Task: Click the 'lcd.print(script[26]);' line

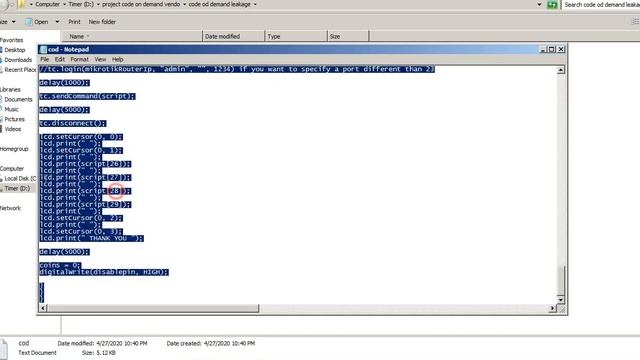Action: (85, 164)
